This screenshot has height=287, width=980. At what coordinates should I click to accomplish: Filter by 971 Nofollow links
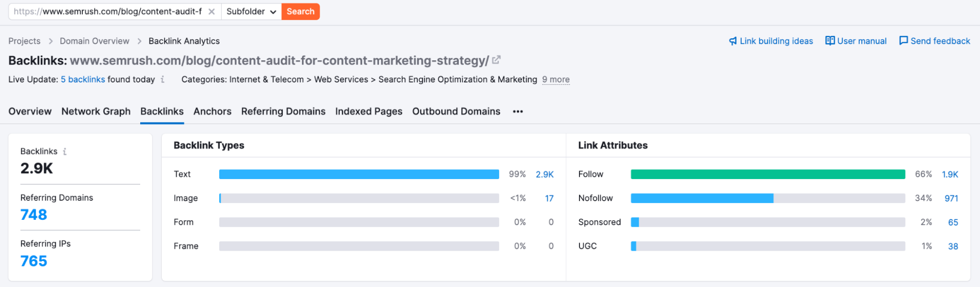pyautogui.click(x=951, y=198)
